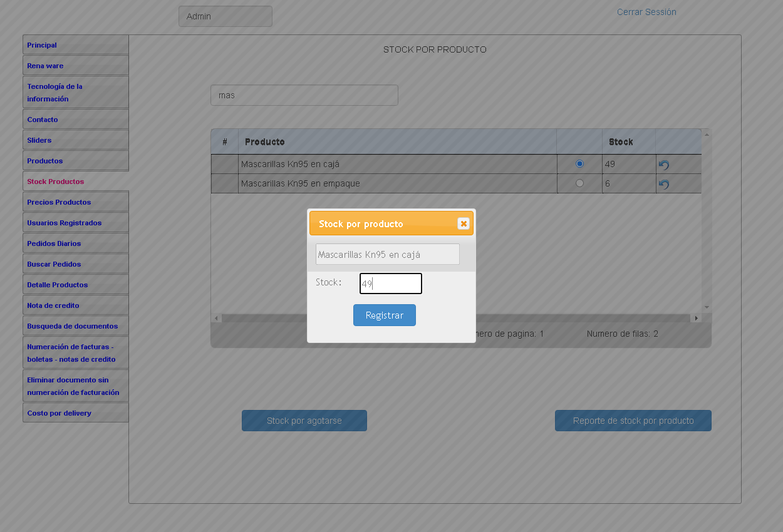783x532 pixels.
Task: Open Cerrar Sessión link
Action: tap(646, 12)
